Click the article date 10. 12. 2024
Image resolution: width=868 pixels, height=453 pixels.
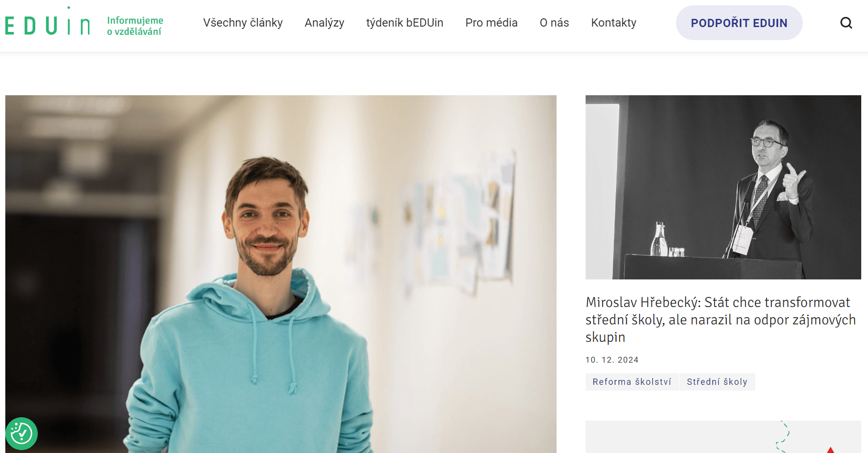612,360
